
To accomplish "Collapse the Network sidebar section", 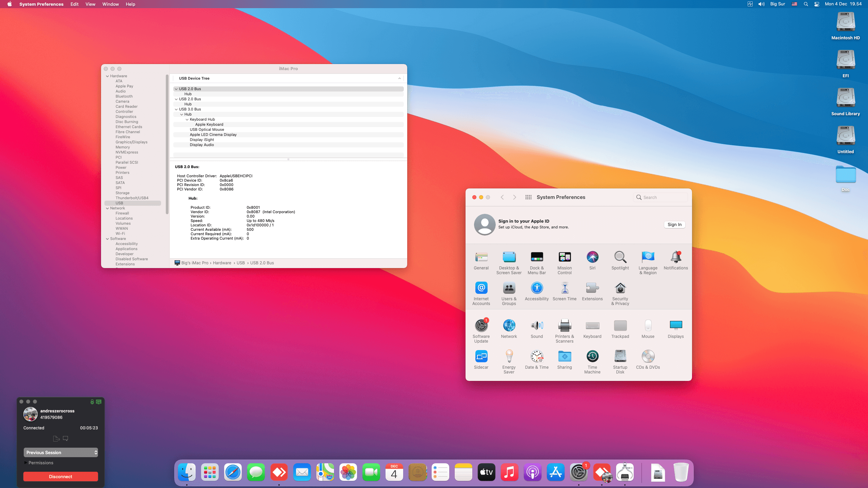I will [x=107, y=208].
